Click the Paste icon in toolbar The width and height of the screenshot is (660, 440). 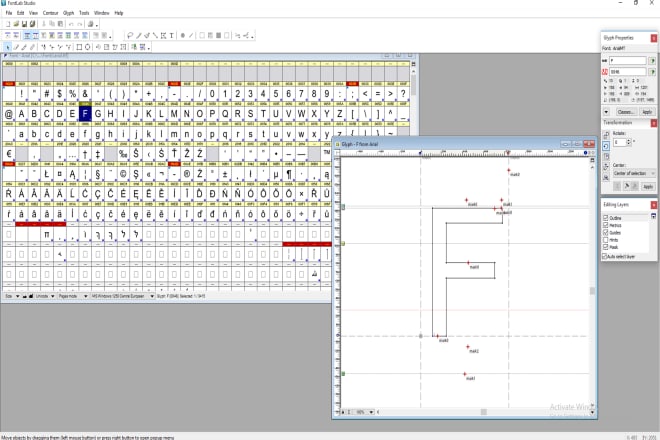click(x=60, y=24)
